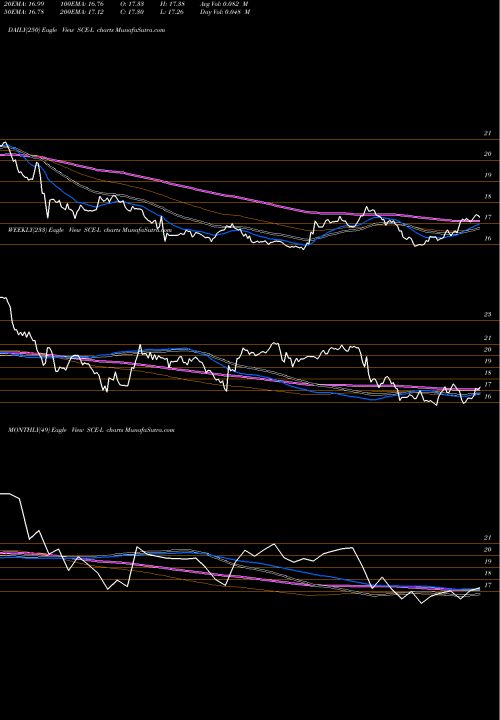Click the DAILY(250) Eagle View chart title

(x=86, y=30)
